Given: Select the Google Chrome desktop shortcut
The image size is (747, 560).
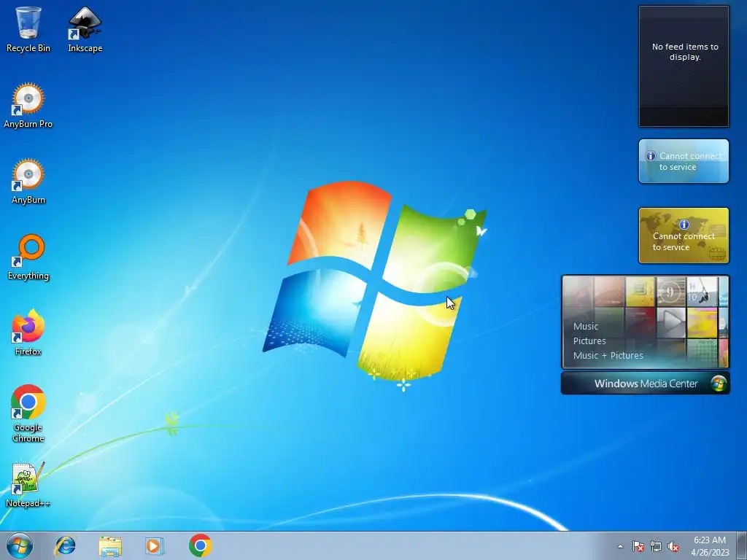Looking at the screenshot, I should point(28,413).
